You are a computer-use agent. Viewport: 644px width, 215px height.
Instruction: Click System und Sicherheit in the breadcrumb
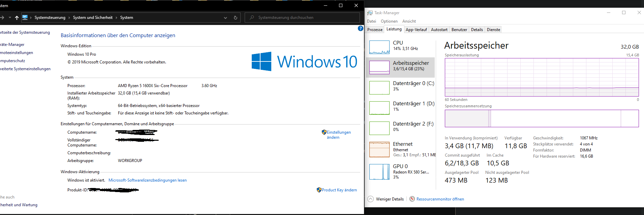coord(93,18)
